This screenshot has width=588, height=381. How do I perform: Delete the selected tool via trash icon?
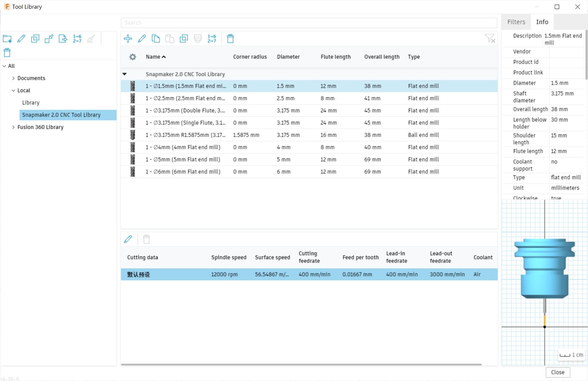click(230, 39)
